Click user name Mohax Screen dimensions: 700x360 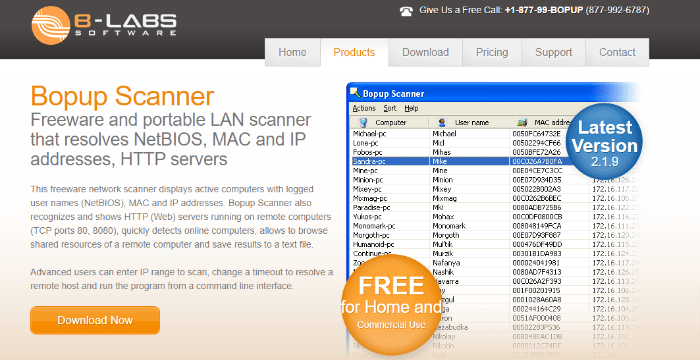point(442,217)
